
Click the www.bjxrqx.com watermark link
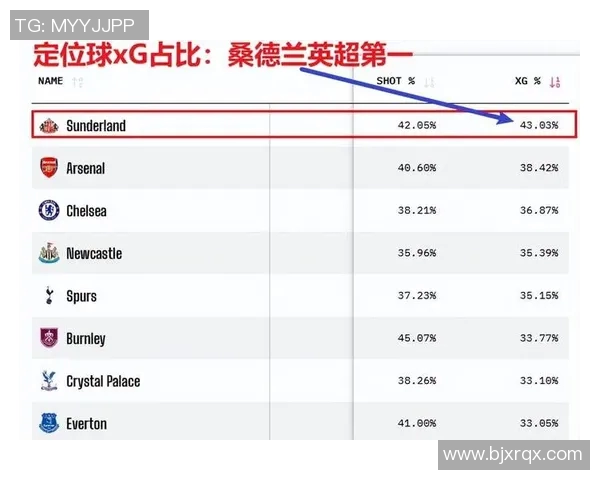pyautogui.click(x=511, y=455)
